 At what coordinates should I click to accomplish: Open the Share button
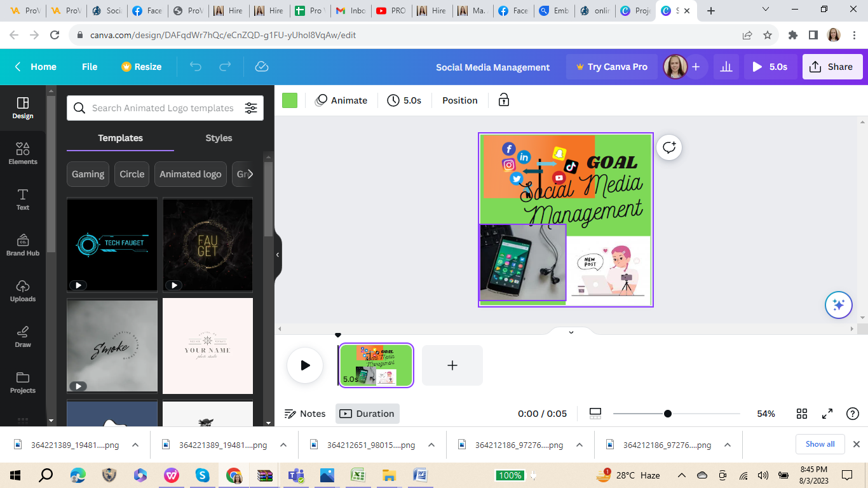pos(832,67)
